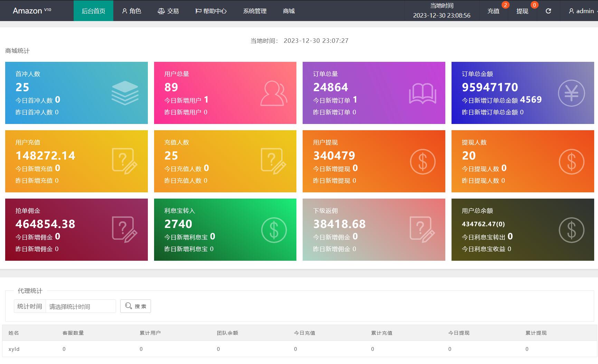Click 用户充值 value 148272.14
The image size is (598, 364).
(x=45, y=155)
